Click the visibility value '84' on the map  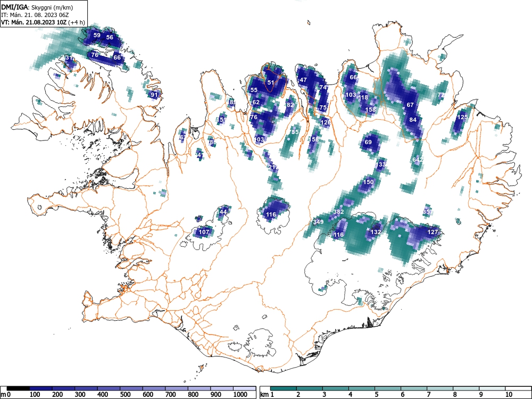click(413, 120)
